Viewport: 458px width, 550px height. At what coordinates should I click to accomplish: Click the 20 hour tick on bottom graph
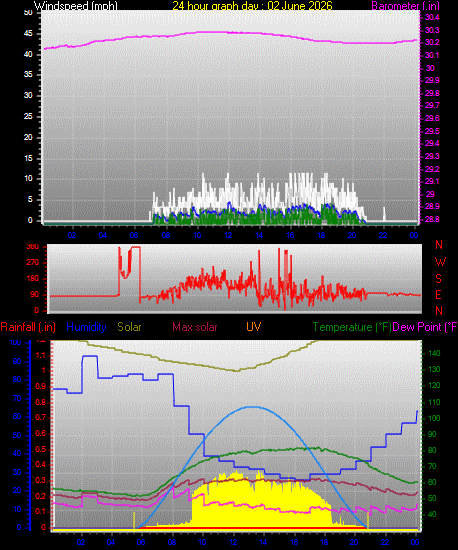(x=353, y=542)
